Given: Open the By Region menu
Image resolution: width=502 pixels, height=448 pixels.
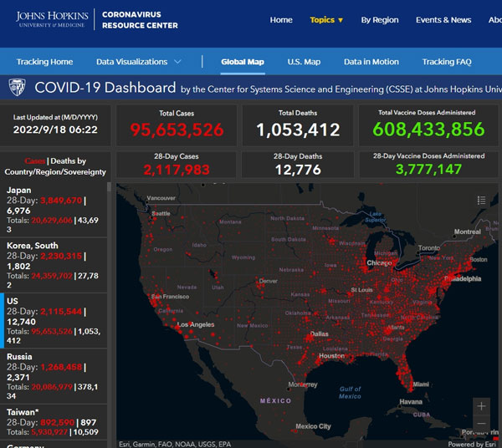Looking at the screenshot, I should click(379, 20).
